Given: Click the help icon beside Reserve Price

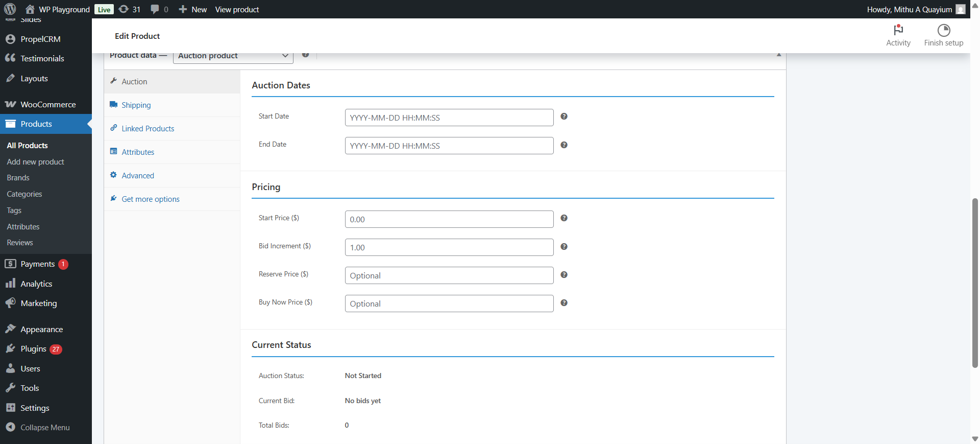Looking at the screenshot, I should click(x=564, y=275).
